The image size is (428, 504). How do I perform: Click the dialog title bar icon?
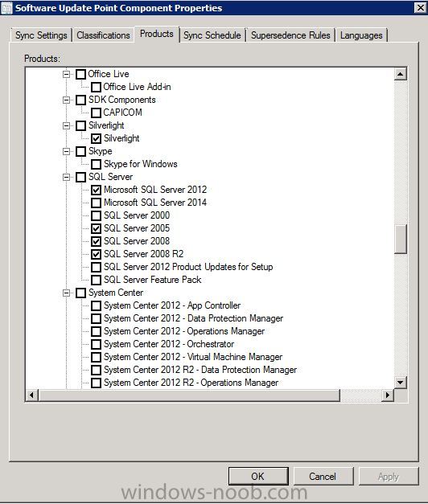pos(6,8)
